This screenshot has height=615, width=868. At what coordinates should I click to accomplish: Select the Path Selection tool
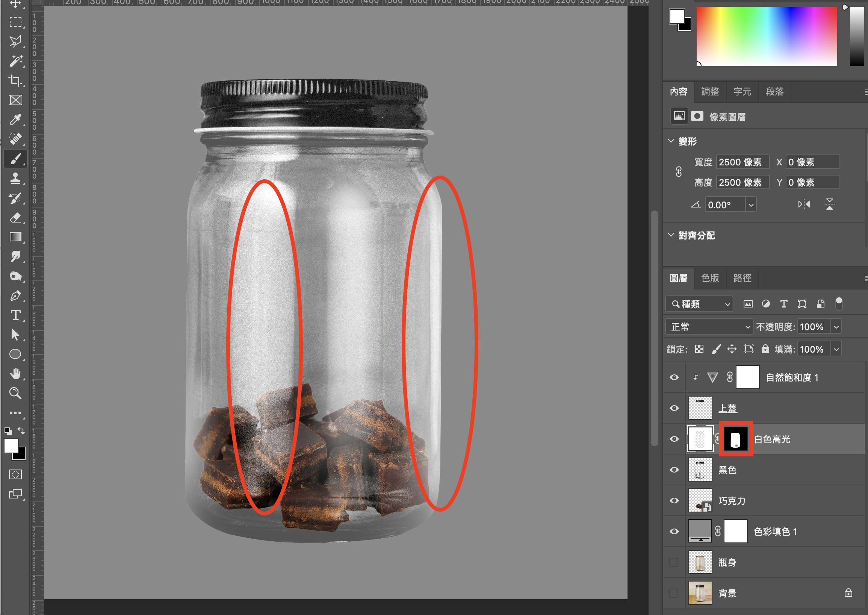(x=15, y=335)
